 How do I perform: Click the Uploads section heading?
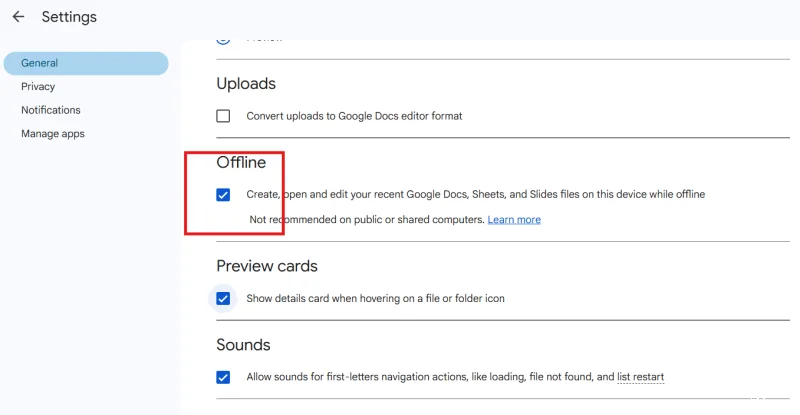click(x=246, y=84)
